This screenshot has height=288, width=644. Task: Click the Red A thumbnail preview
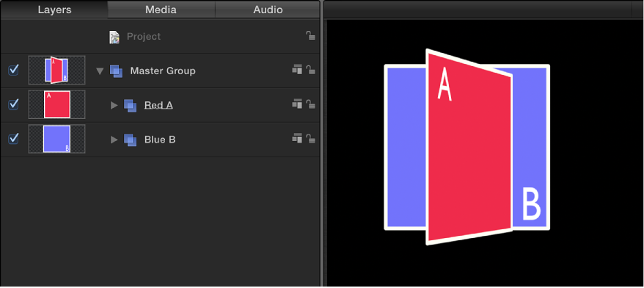56,104
